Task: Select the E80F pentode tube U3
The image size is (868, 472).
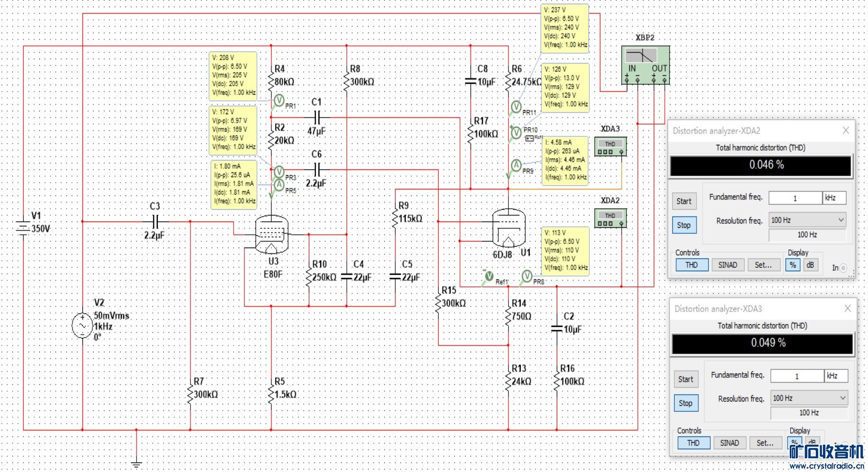Action: coord(271,234)
